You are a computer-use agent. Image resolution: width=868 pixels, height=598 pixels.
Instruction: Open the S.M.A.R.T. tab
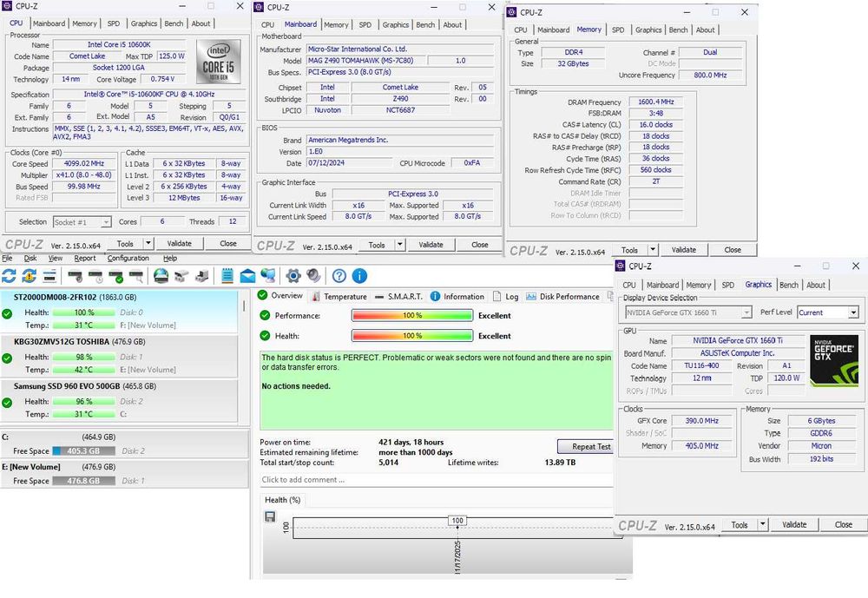[x=398, y=296]
